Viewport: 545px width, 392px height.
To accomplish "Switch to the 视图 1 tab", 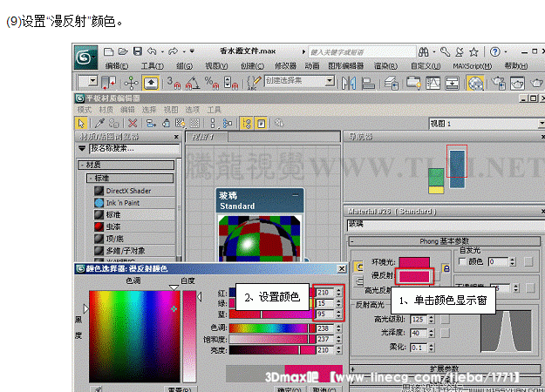I will point(207,137).
